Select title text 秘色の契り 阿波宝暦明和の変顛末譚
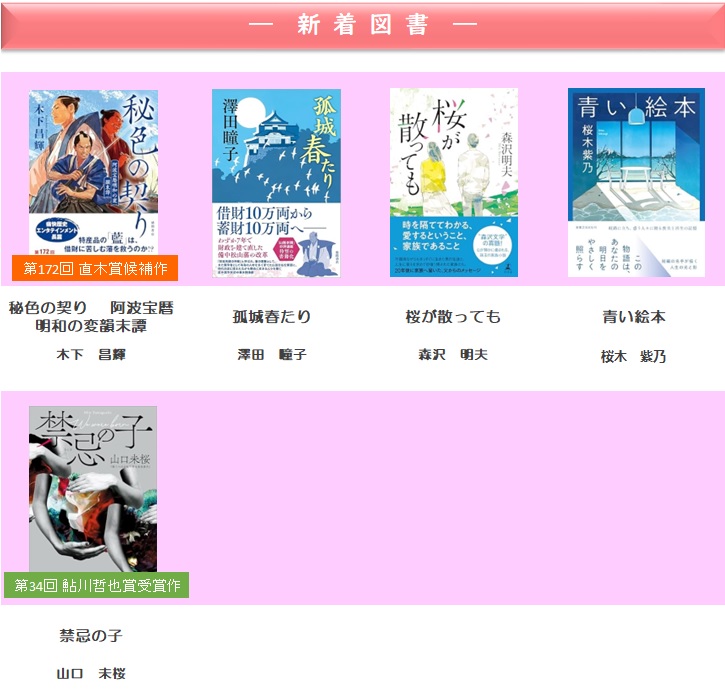The width and height of the screenshot is (725, 691). 91,317
